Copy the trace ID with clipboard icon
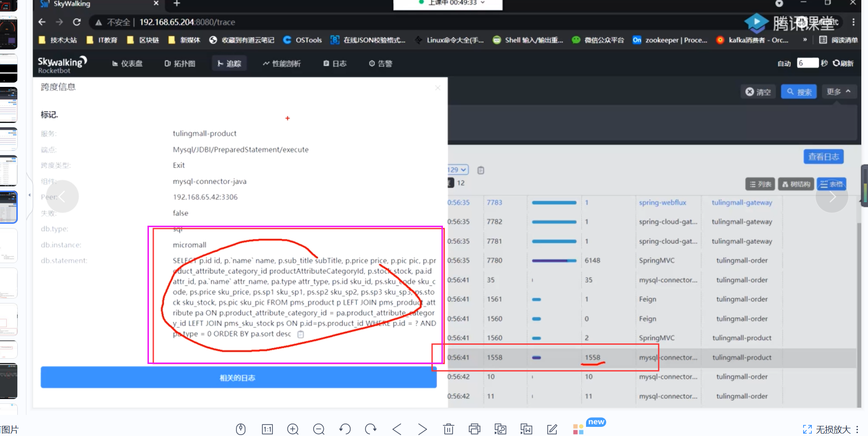 click(481, 170)
